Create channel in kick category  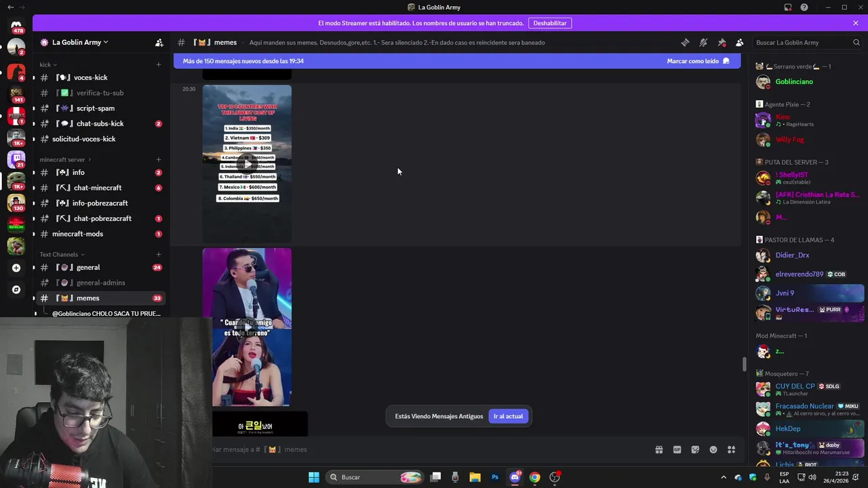[159, 64]
